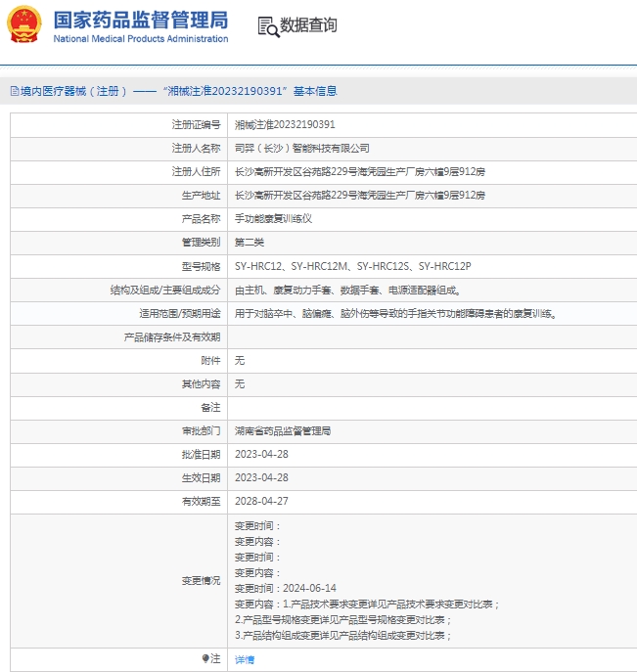Click the 附件 value 无

(x=240, y=360)
